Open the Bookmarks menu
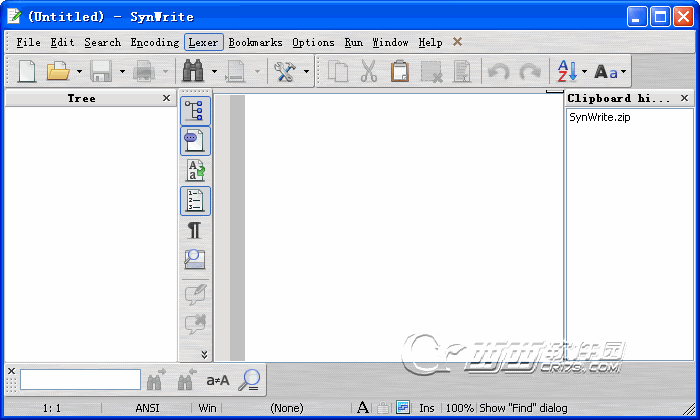 (x=255, y=42)
